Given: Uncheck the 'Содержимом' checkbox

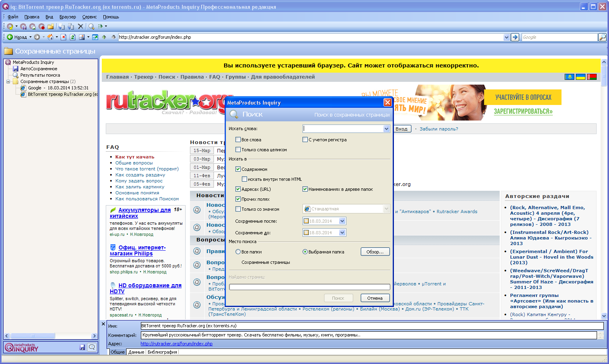Looking at the screenshot, I should (238, 169).
